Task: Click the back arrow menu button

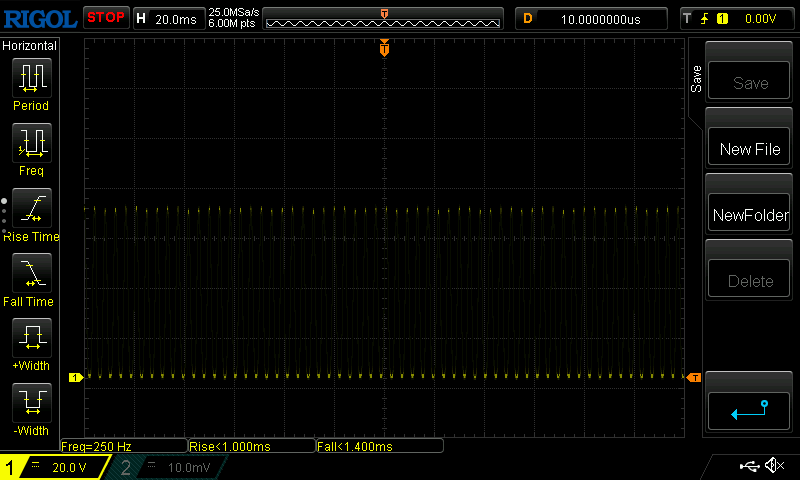Action: pyautogui.click(x=749, y=411)
